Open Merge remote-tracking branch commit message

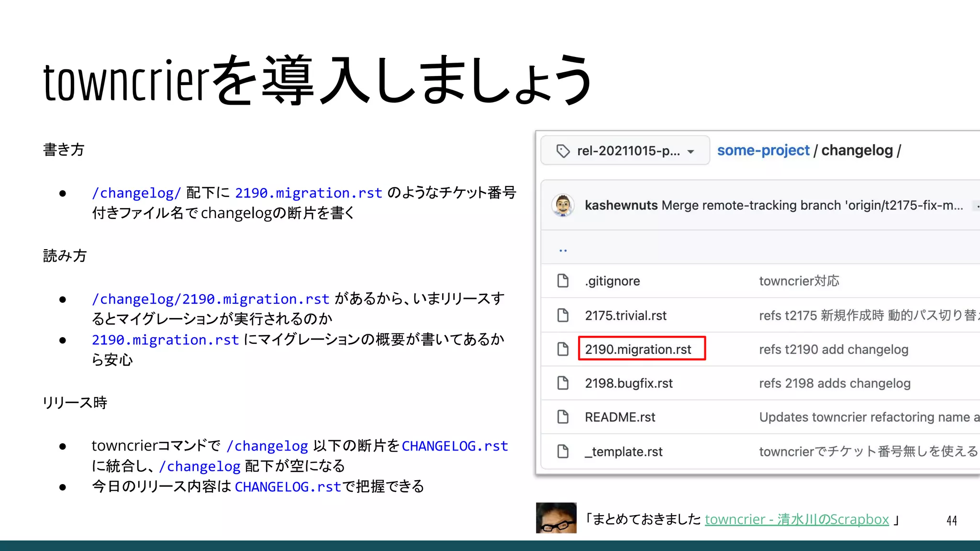click(x=812, y=205)
